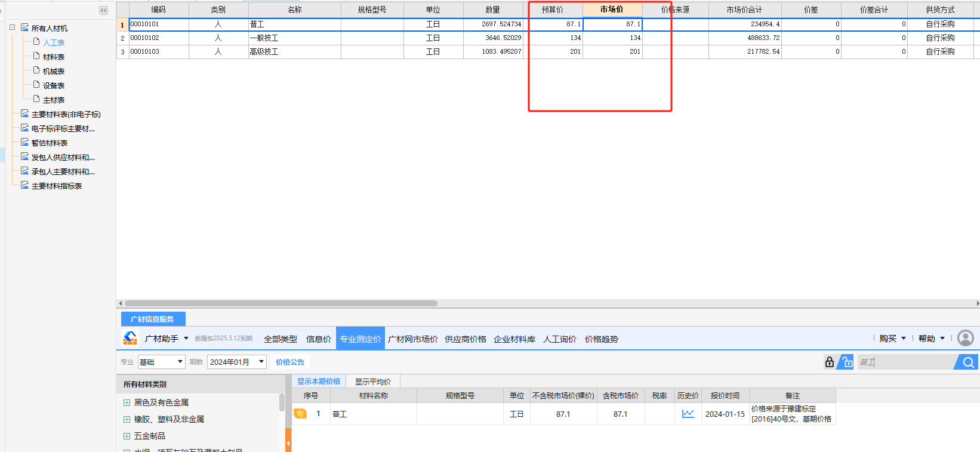Click the 市场价 column header
980x452 pixels.
(x=612, y=10)
